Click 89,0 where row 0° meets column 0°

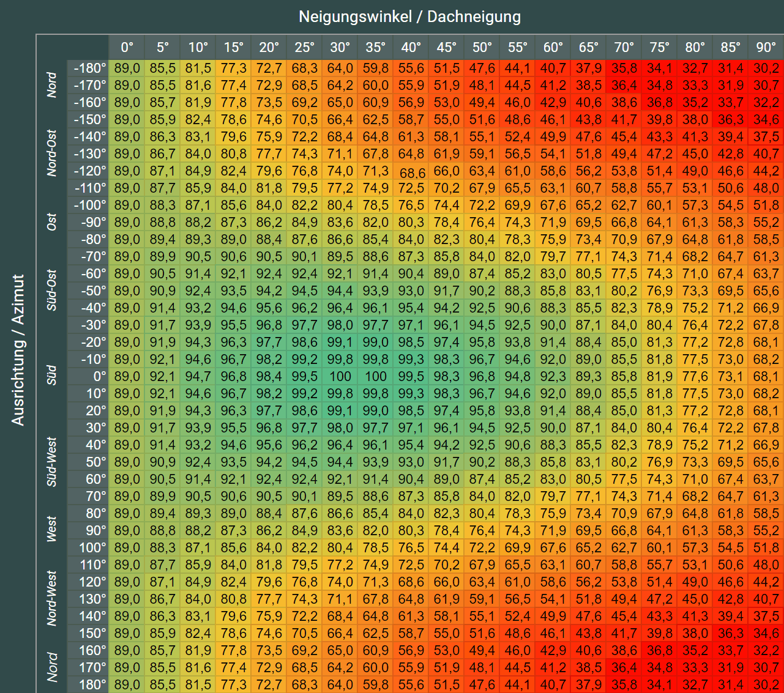[x=127, y=376]
